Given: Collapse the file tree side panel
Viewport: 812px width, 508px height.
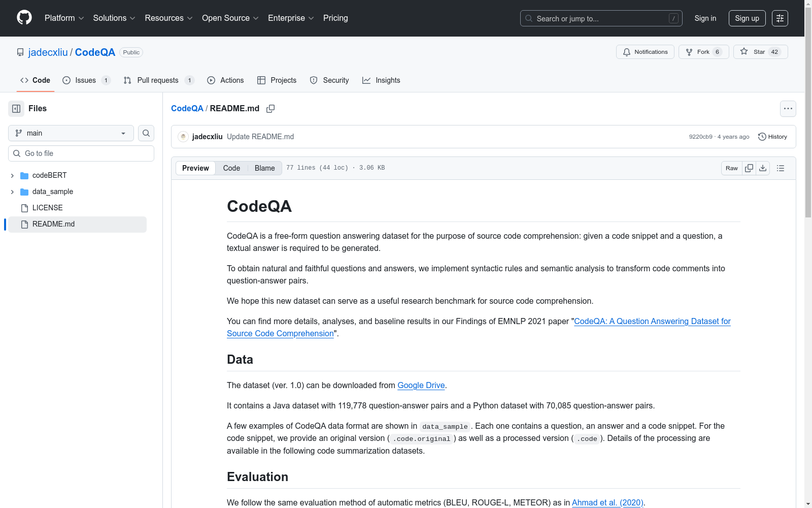Looking at the screenshot, I should point(16,109).
